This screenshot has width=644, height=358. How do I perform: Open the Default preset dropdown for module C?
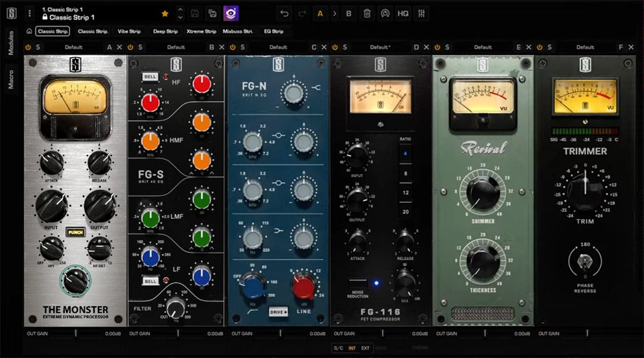coord(279,47)
